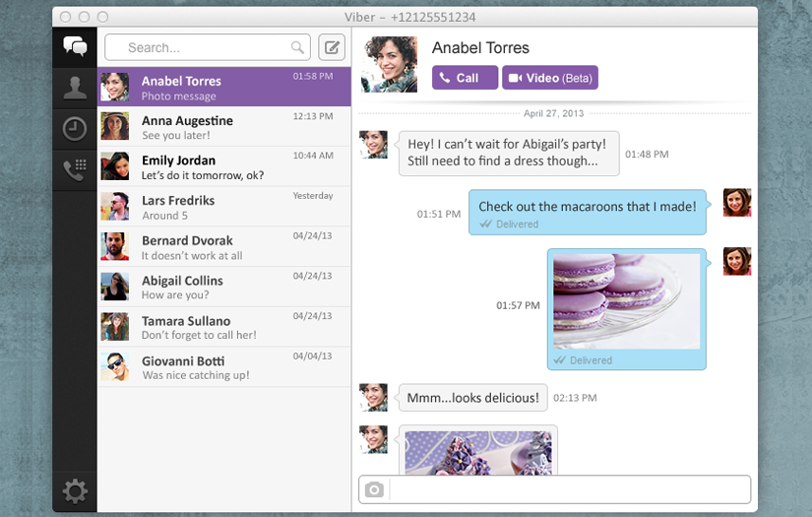Click the "It doesn't work at all" preview
Screen dimensions: 812x517
click(192, 255)
